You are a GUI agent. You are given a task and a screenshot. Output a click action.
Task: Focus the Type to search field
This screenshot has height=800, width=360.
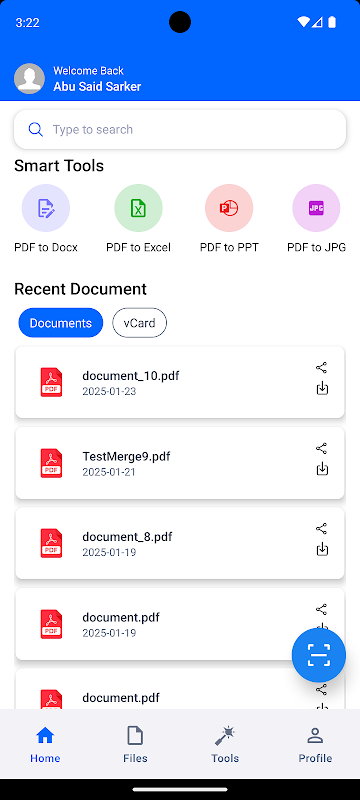pos(180,130)
